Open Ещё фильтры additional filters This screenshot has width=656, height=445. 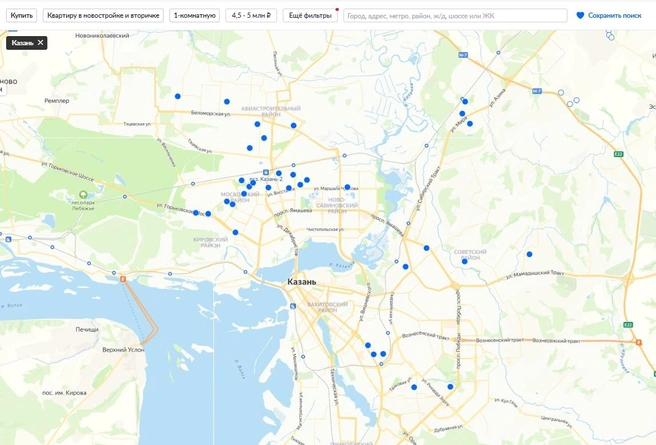310,15
